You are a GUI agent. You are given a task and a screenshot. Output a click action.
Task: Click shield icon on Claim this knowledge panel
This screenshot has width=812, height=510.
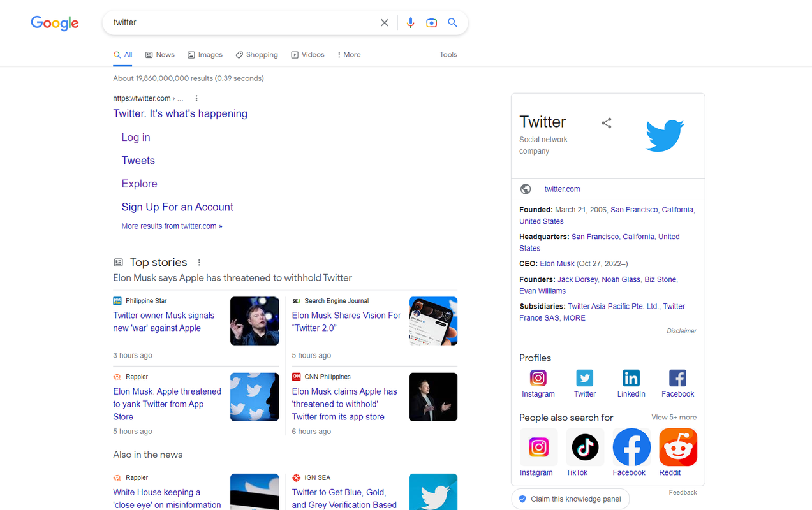[x=522, y=499]
